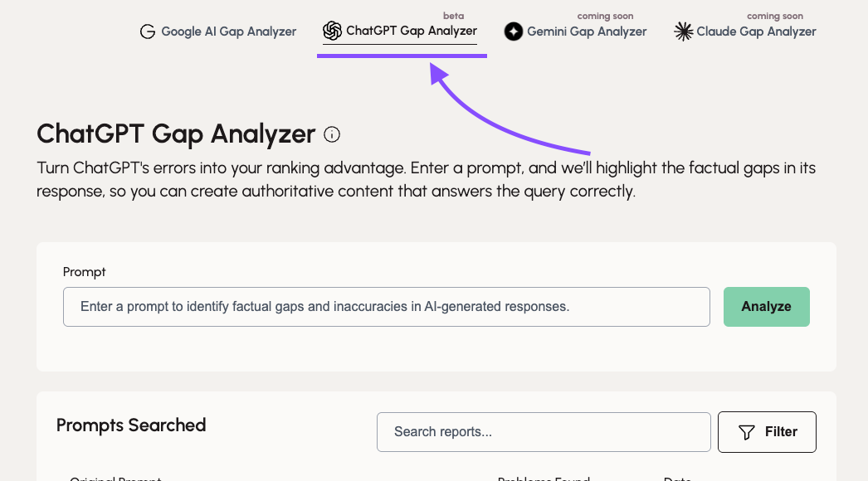Click the Date column header
Viewport: 868px width, 481px height.
pyautogui.click(x=677, y=478)
